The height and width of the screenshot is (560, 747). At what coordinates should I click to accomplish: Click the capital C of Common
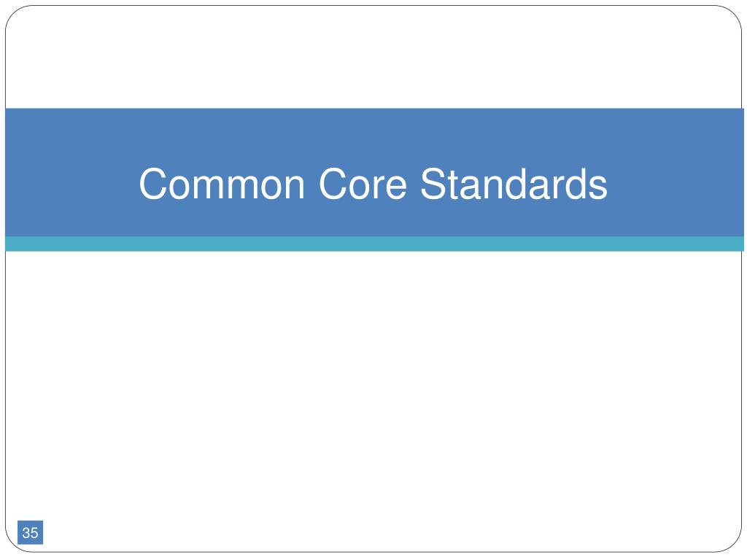152,184
